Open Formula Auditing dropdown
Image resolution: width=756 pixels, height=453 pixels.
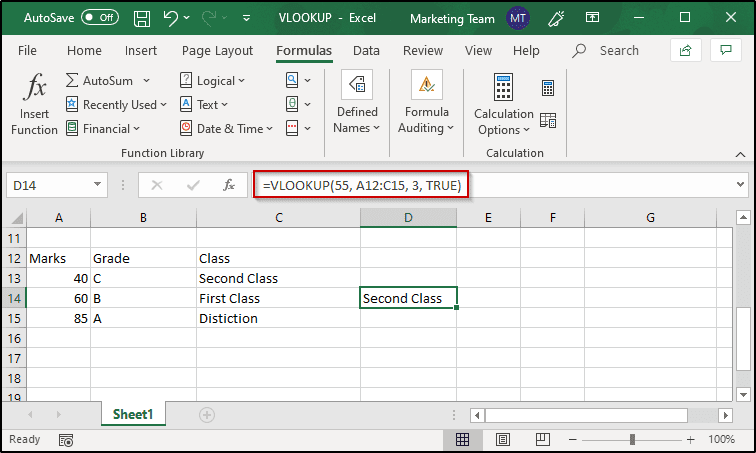(426, 103)
